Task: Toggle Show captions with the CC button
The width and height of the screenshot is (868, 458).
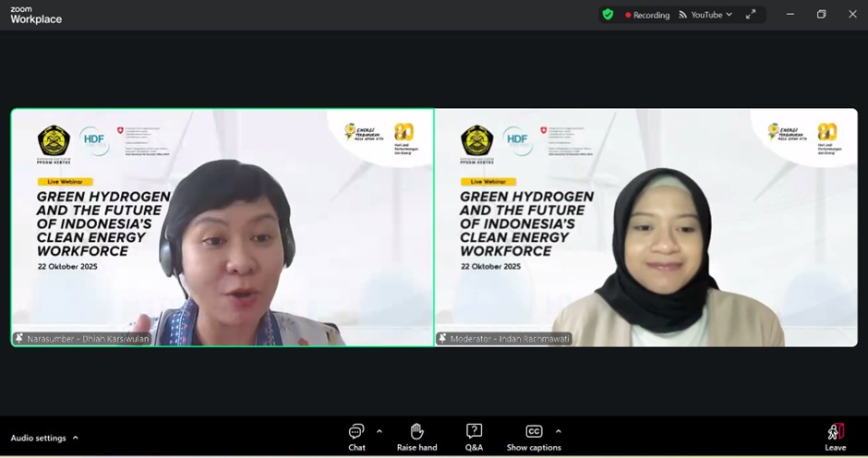Action: pyautogui.click(x=533, y=431)
